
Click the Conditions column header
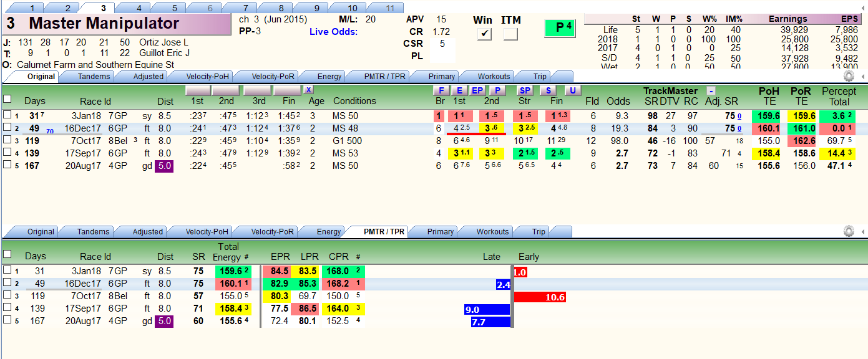coord(354,101)
